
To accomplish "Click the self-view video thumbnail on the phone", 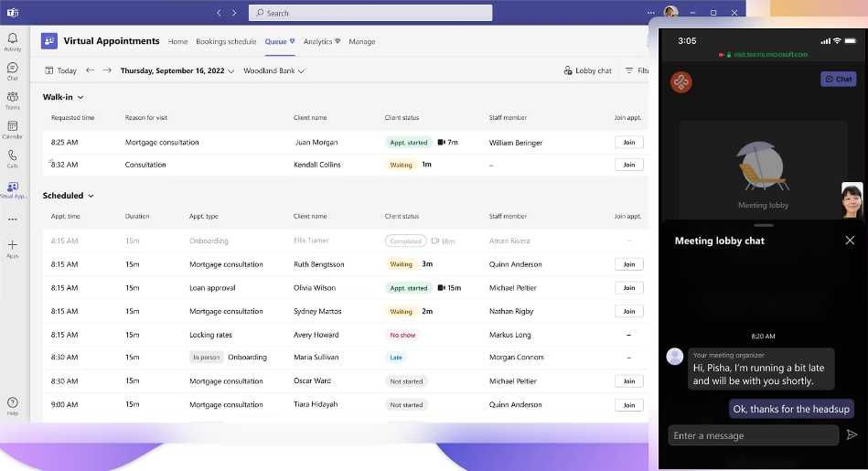I will tap(852, 200).
